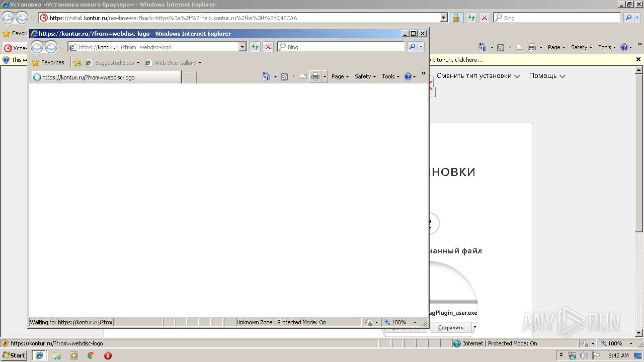Expand toolbar overflow chevron in front window

click(424, 74)
